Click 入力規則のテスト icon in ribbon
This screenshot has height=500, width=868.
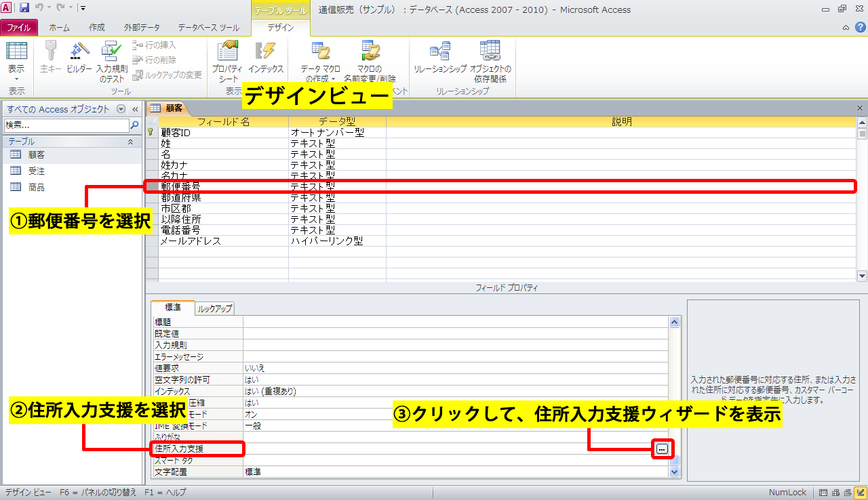click(111, 61)
